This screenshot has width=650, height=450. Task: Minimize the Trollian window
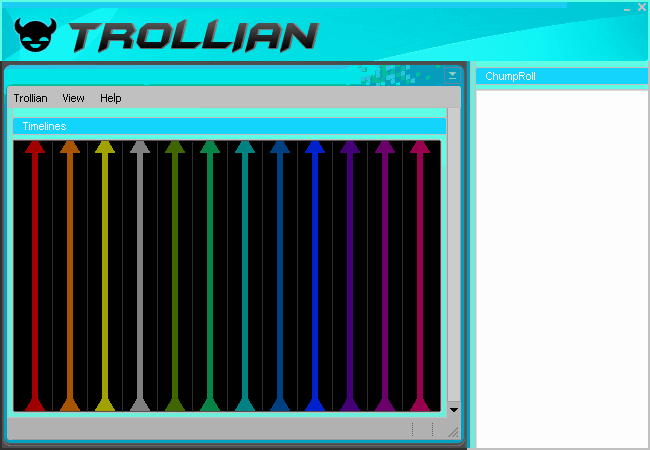click(625, 7)
